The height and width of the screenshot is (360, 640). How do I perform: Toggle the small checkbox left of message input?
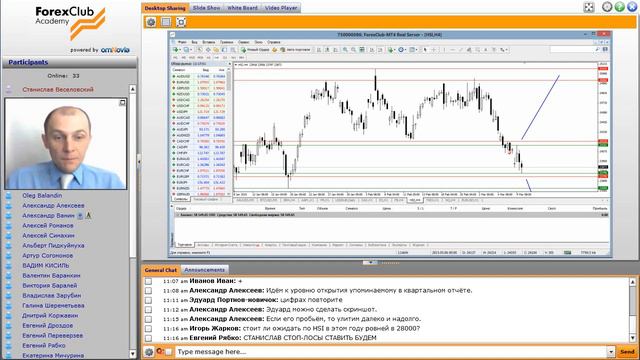[169, 352]
